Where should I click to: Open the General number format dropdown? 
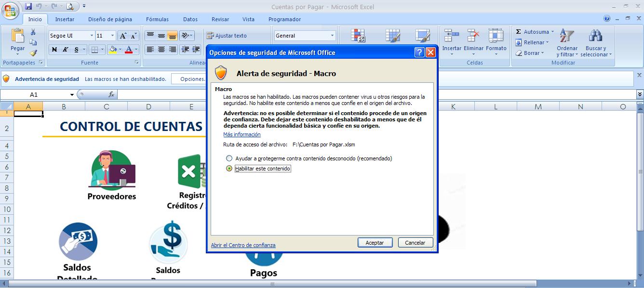[332, 36]
